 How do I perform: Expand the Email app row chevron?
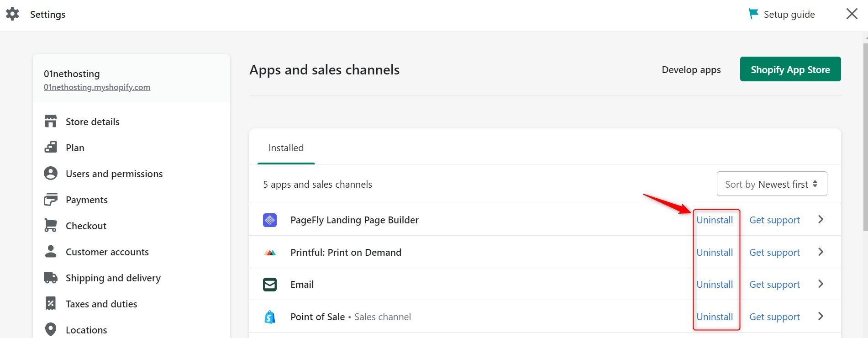821,284
